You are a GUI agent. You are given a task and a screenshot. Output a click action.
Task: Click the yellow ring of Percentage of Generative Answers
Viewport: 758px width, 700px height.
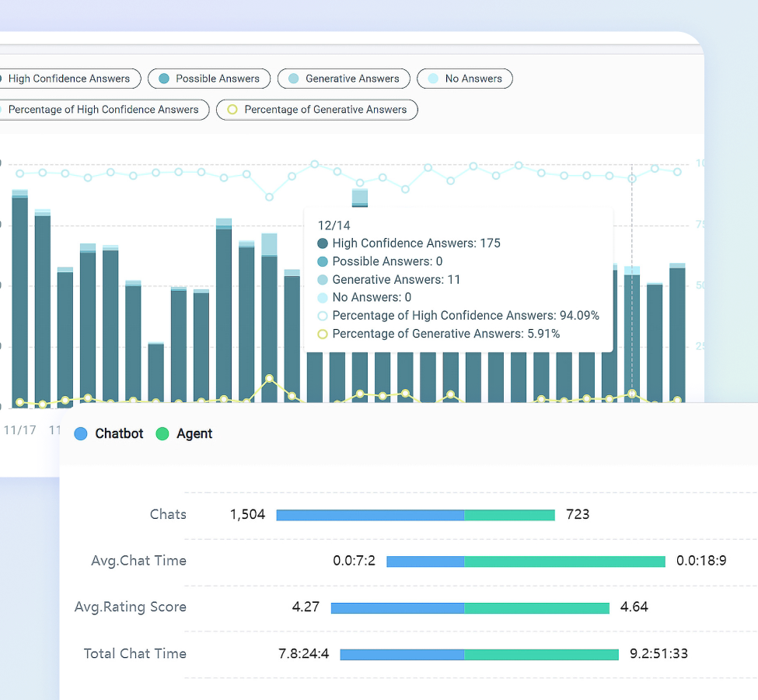point(232,110)
